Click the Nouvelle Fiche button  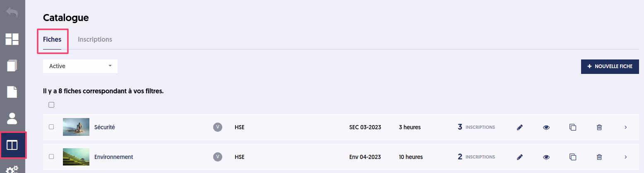click(610, 66)
